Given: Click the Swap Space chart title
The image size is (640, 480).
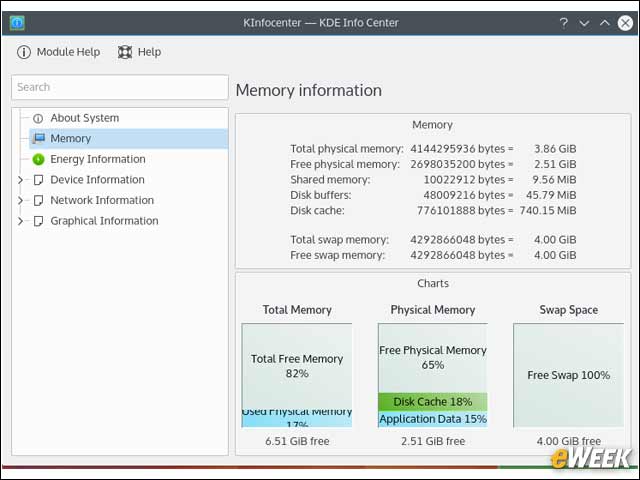Looking at the screenshot, I should tap(569, 310).
